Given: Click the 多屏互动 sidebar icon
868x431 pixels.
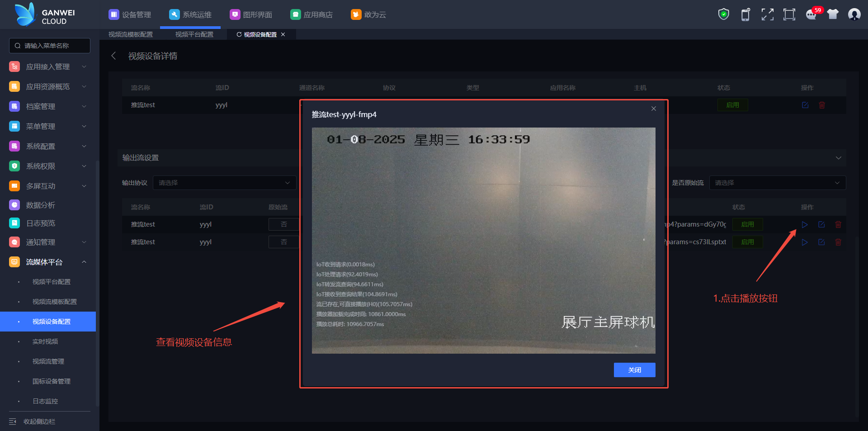Looking at the screenshot, I should point(14,186).
